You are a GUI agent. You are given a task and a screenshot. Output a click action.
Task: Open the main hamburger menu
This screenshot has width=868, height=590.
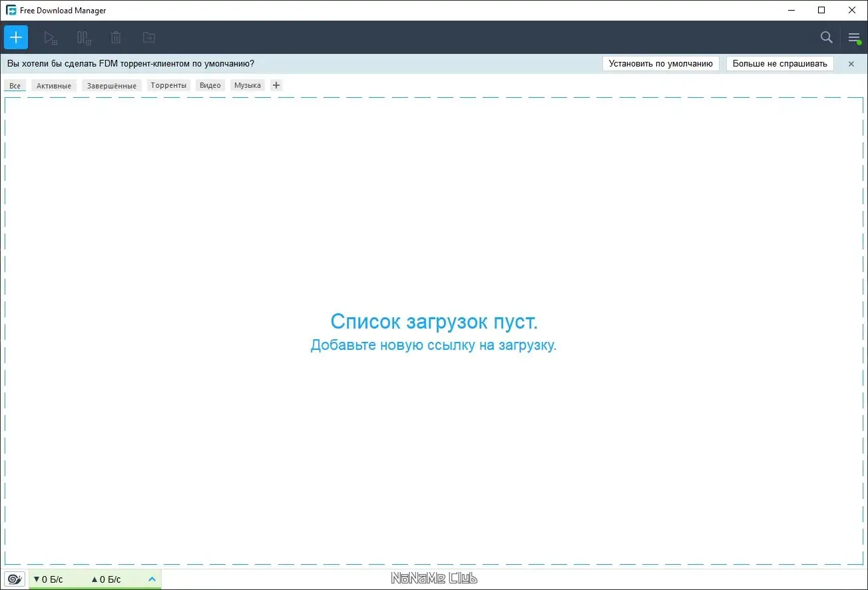854,38
